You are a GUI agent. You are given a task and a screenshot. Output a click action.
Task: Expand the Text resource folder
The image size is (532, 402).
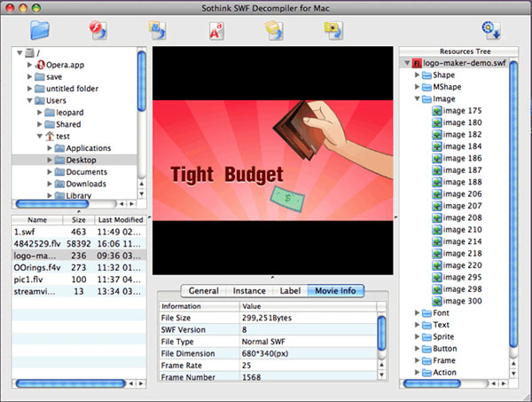[x=417, y=325]
